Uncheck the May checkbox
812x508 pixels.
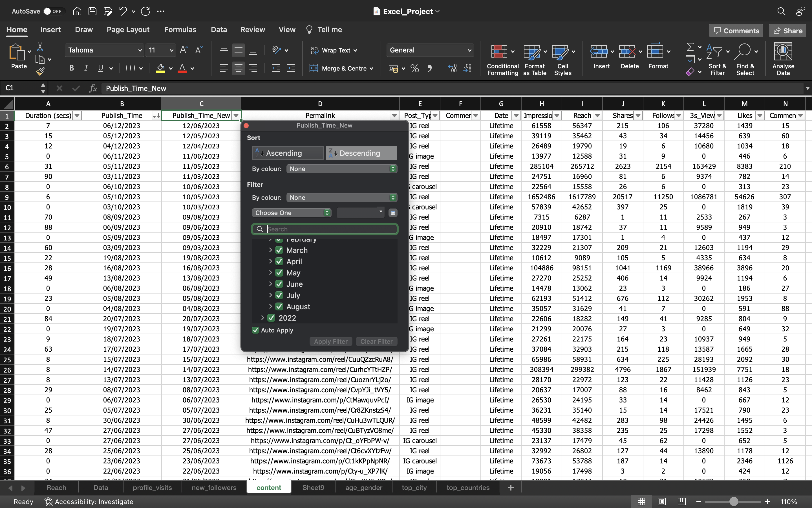[279, 273]
